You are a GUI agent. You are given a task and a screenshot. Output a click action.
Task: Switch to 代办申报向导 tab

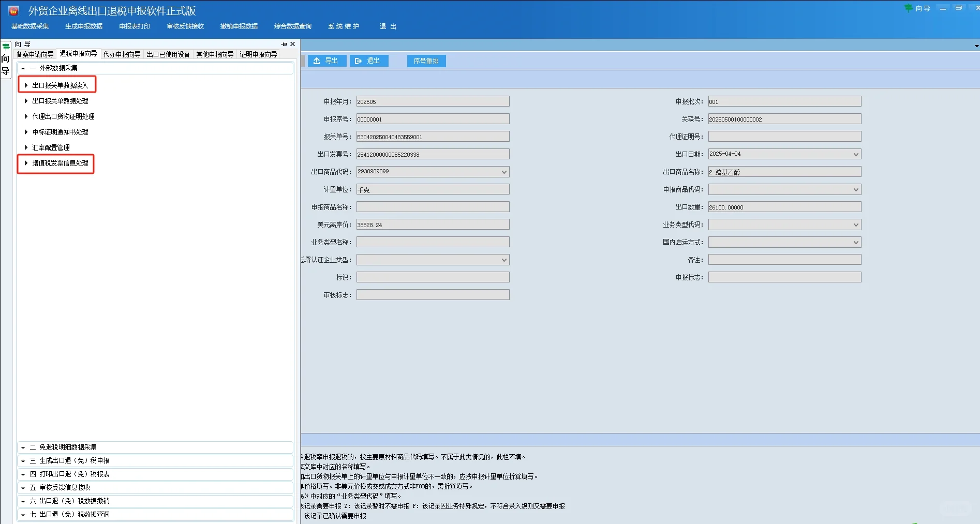click(122, 54)
